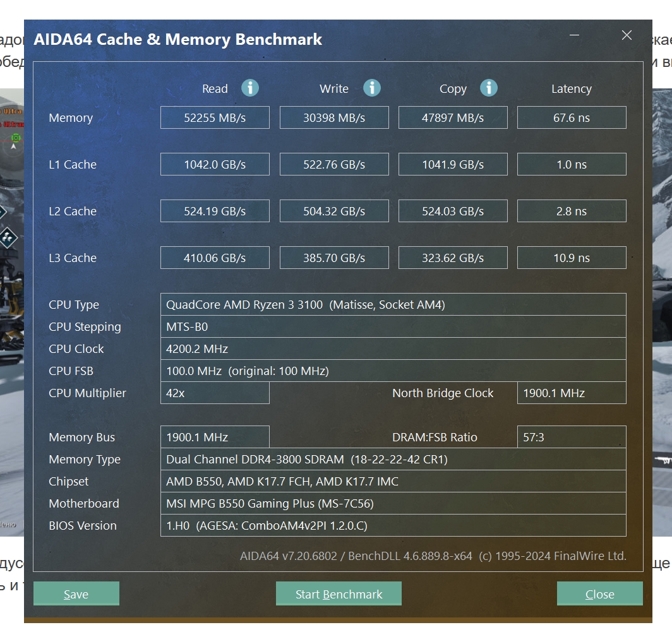Click the L2 Cache row label
This screenshot has height=637, width=672.
click(73, 211)
